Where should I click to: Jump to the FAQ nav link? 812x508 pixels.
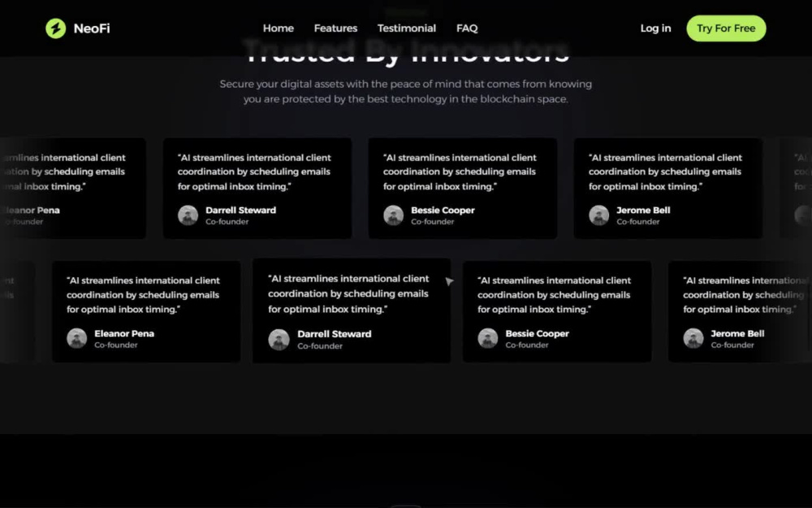[467, 28]
